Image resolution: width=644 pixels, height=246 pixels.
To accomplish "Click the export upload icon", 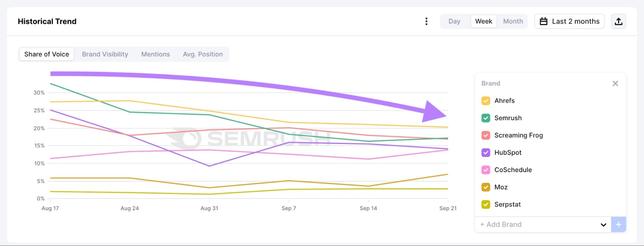I will click(618, 21).
